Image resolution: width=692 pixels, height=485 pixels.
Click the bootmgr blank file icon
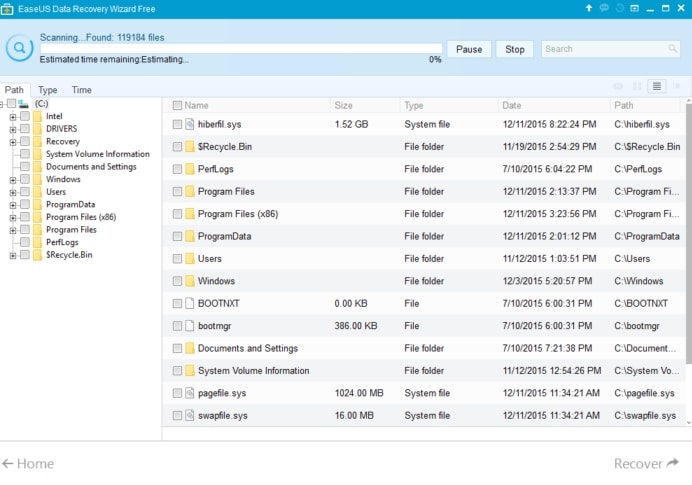click(x=189, y=326)
